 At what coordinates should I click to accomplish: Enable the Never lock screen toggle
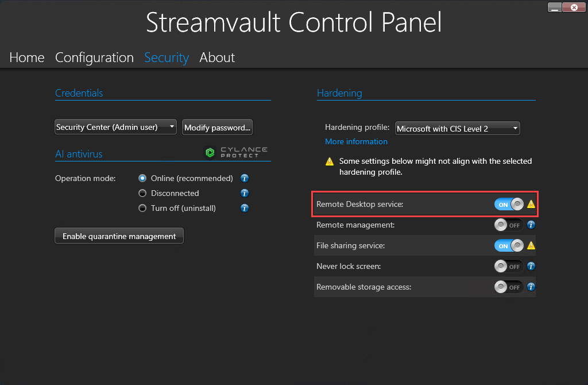(x=508, y=266)
